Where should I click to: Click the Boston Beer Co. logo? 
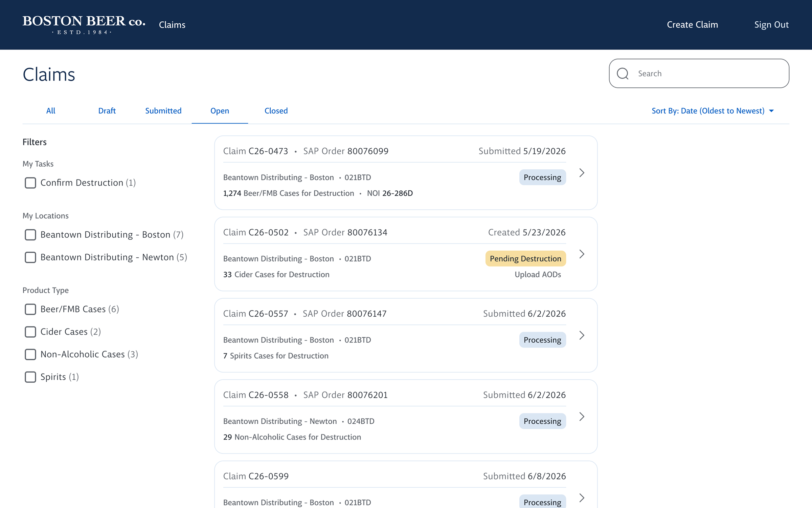(84, 25)
